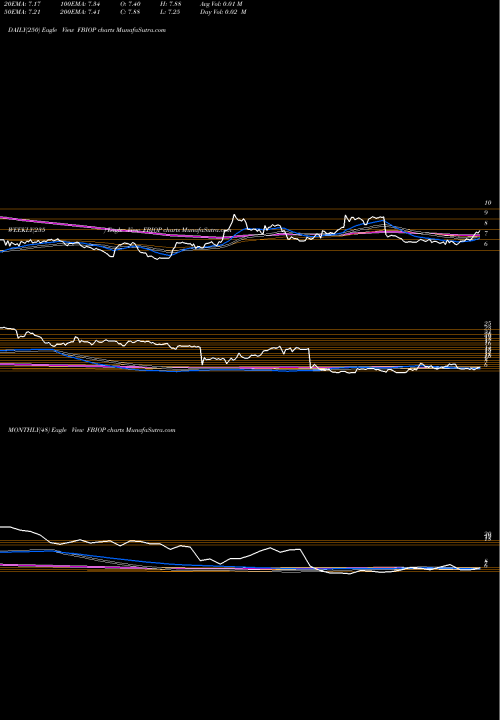Click the 50EMA: 7.21 value

tap(24, 12)
